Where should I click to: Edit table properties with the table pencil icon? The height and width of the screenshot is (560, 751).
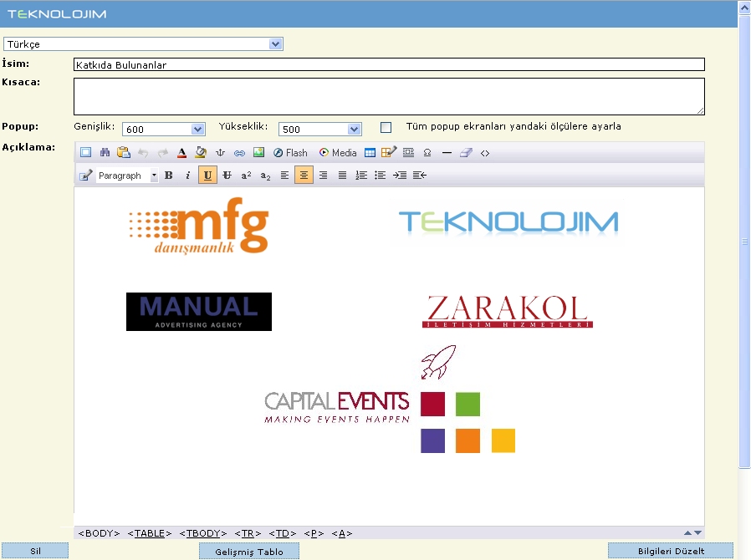(388, 153)
